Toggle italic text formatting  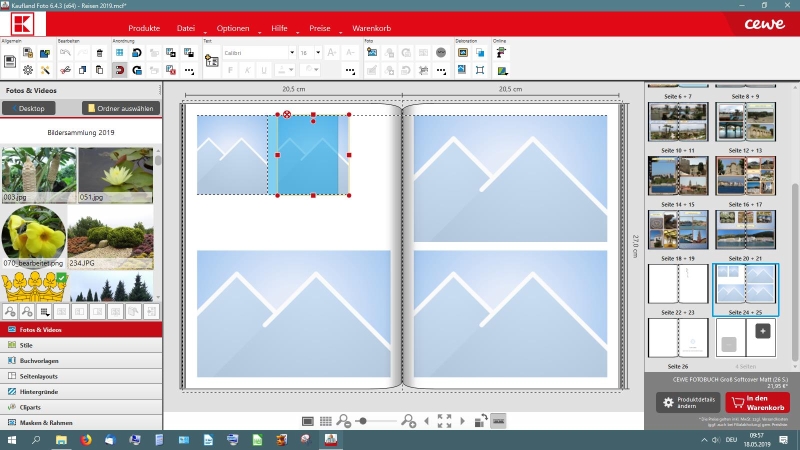point(246,70)
